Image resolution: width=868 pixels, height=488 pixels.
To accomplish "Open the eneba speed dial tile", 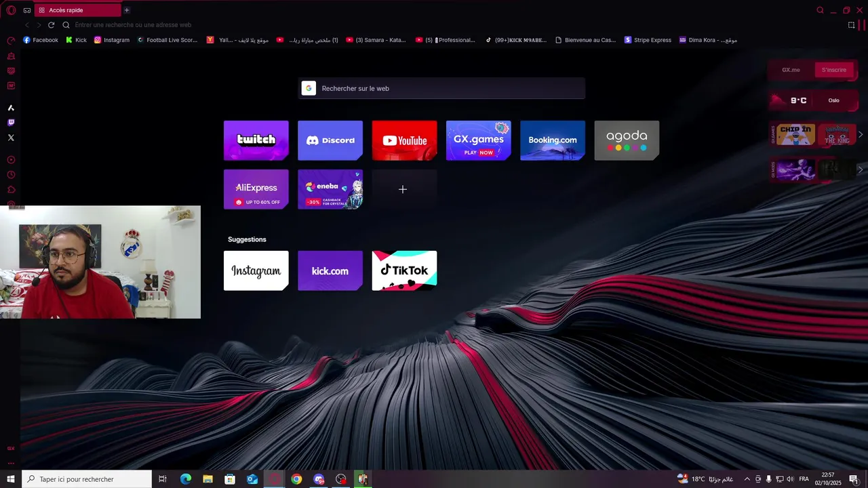I will pos(330,189).
